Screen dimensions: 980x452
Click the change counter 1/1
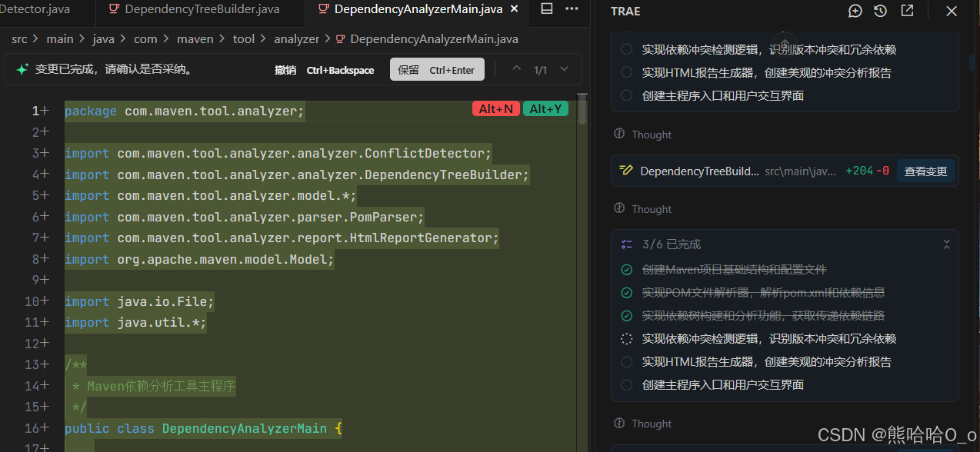click(x=541, y=70)
